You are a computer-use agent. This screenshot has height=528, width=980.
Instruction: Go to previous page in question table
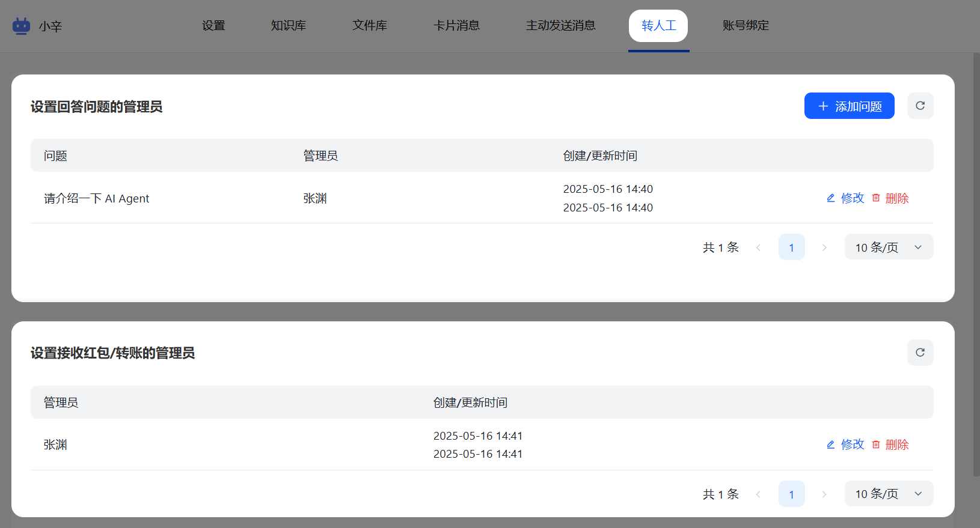[x=758, y=247]
